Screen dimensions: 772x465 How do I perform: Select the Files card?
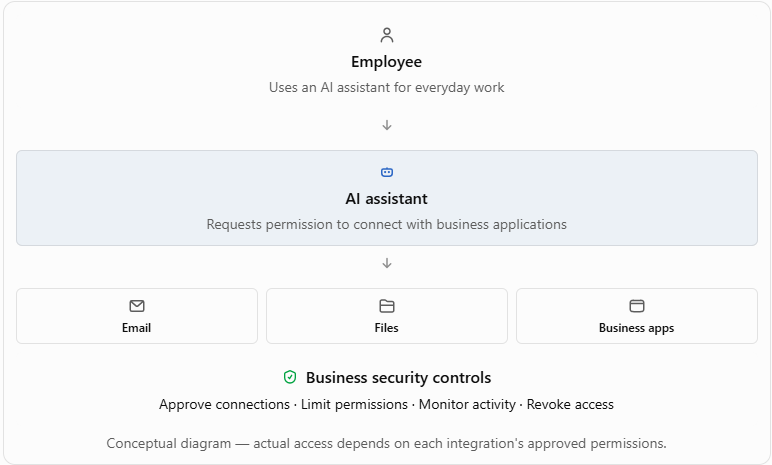pos(387,316)
